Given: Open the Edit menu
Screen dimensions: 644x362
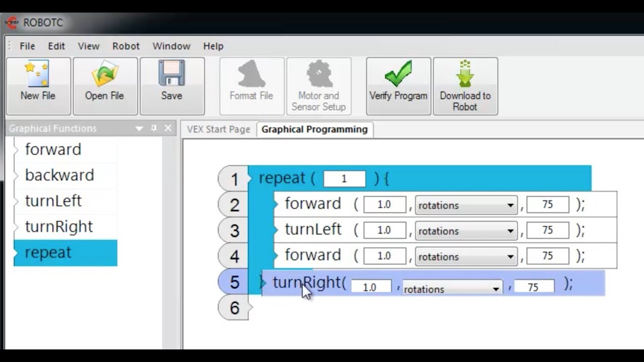Looking at the screenshot, I should coord(56,46).
